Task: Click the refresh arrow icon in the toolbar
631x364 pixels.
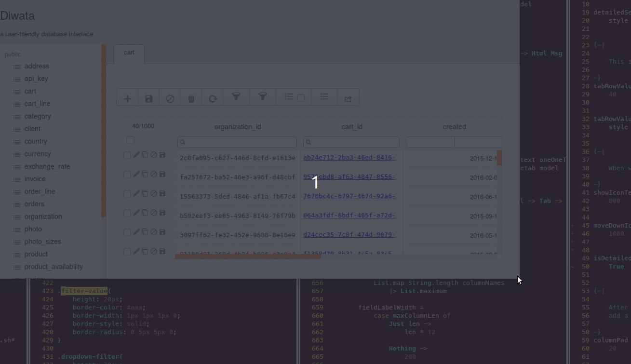Action: click(213, 98)
